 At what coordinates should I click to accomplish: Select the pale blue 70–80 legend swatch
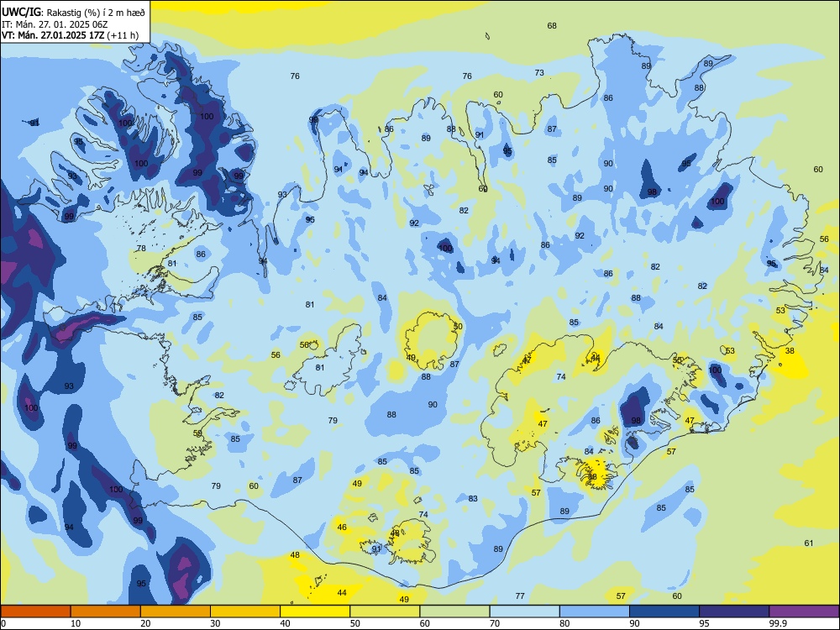point(524,612)
